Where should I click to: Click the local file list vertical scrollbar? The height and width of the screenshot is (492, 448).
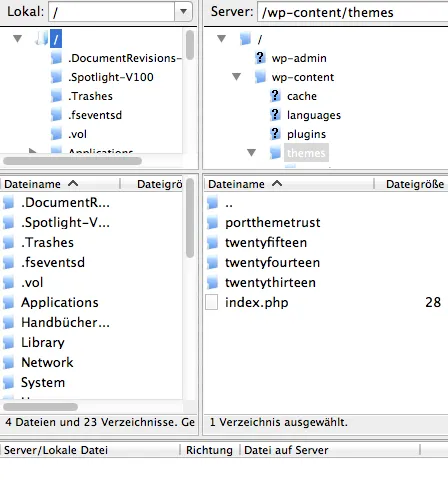pyautogui.click(x=190, y=218)
